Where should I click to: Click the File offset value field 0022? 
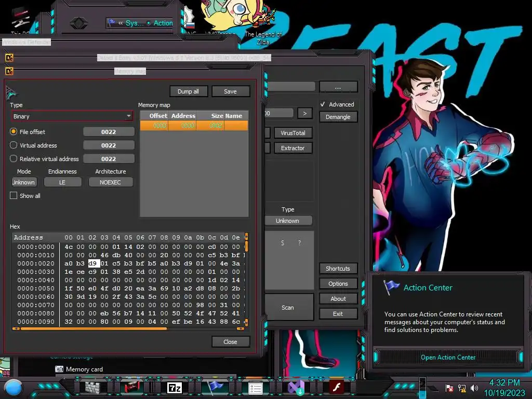tap(109, 131)
